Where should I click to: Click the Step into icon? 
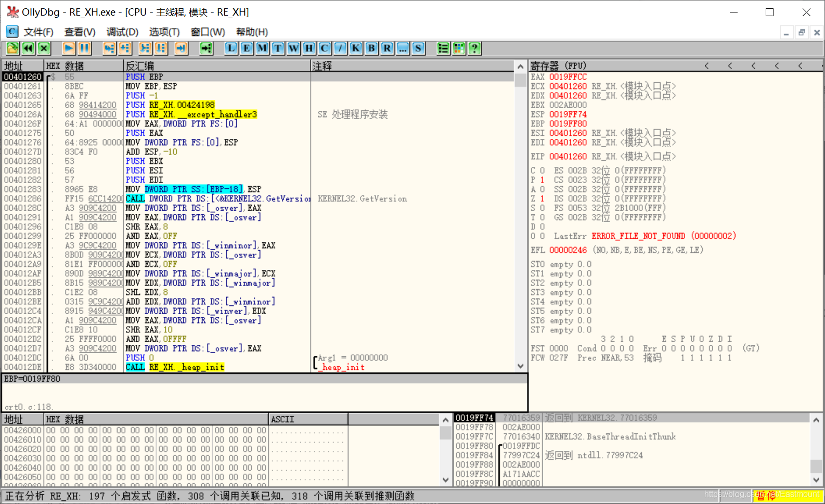(109, 48)
